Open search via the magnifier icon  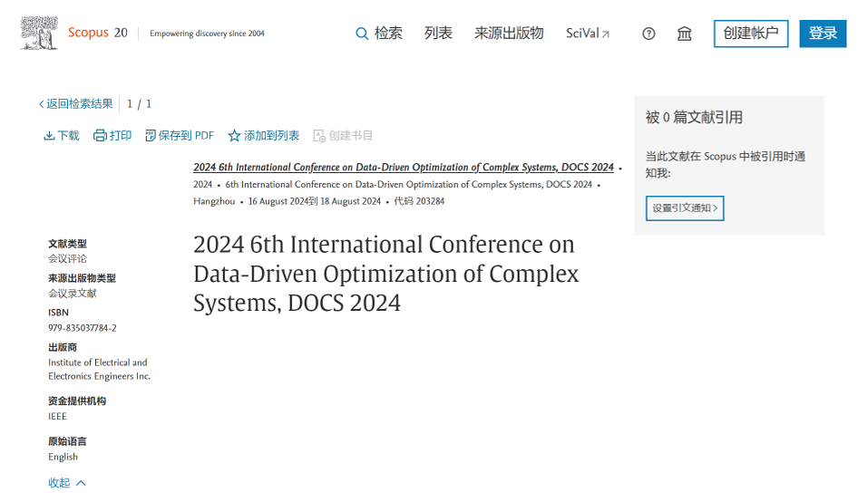(x=362, y=34)
